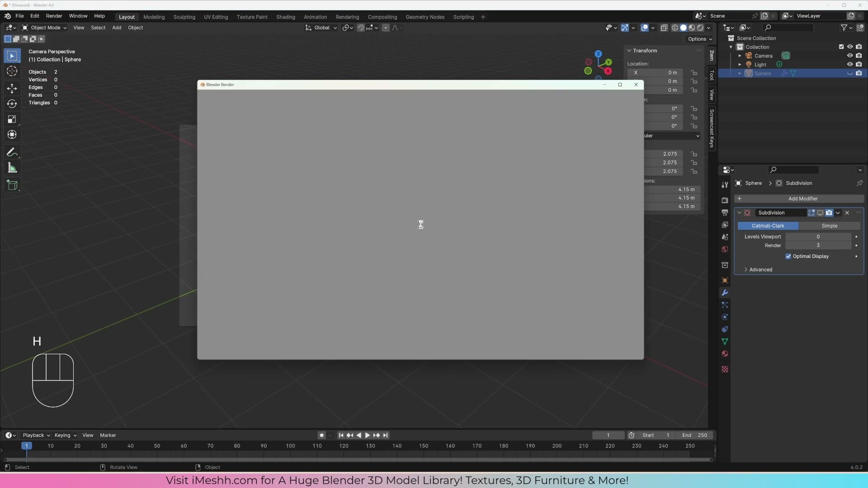Open the World properties tab
The height and width of the screenshot is (488, 868).
[x=725, y=249]
